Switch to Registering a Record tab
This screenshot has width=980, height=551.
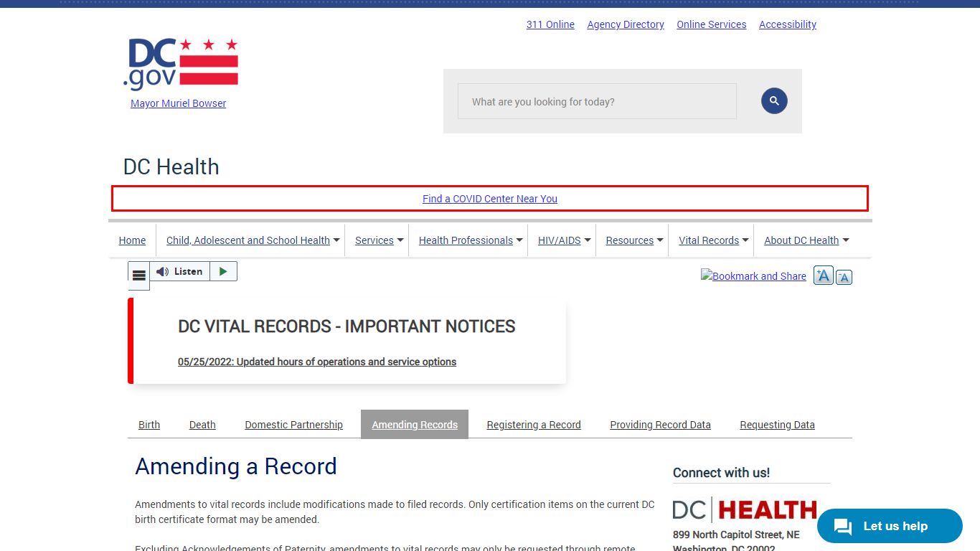click(534, 425)
